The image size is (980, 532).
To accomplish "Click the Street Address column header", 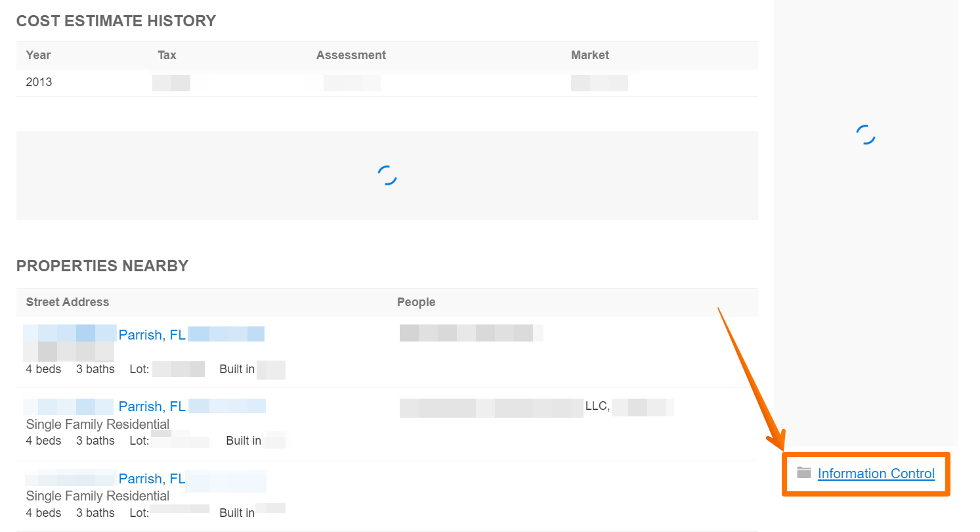I will (x=67, y=301).
